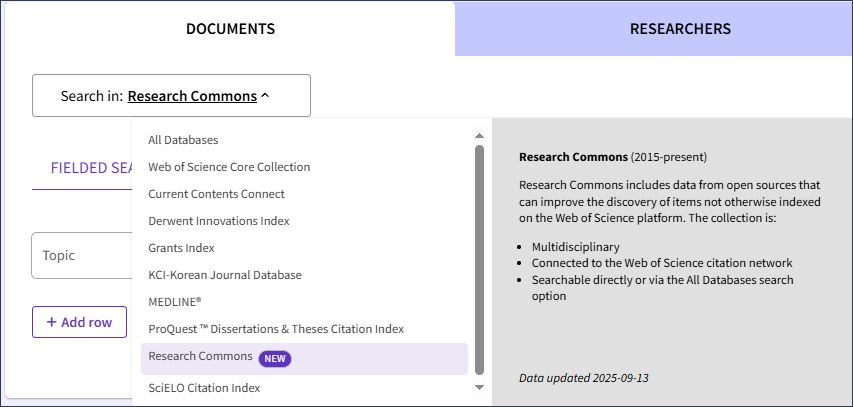This screenshot has height=407, width=853.
Task: Click the scrollbar down arrow in database list
Action: 479,387
